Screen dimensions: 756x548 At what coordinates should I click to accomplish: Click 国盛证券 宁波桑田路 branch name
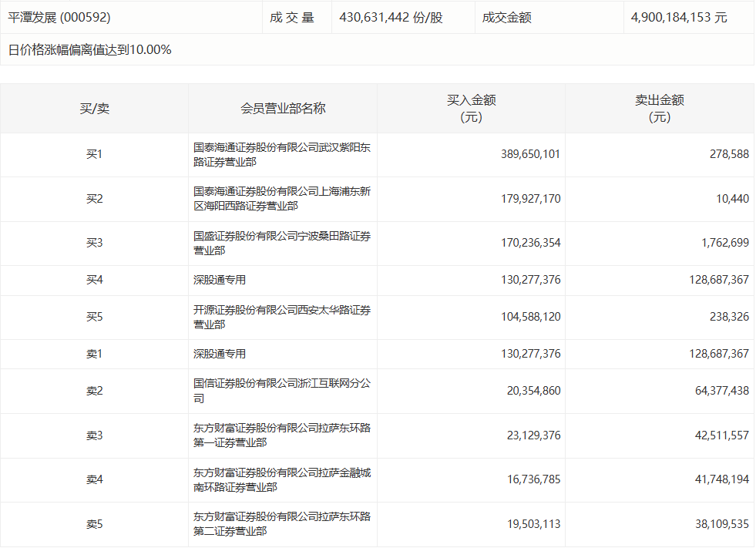pos(281,244)
